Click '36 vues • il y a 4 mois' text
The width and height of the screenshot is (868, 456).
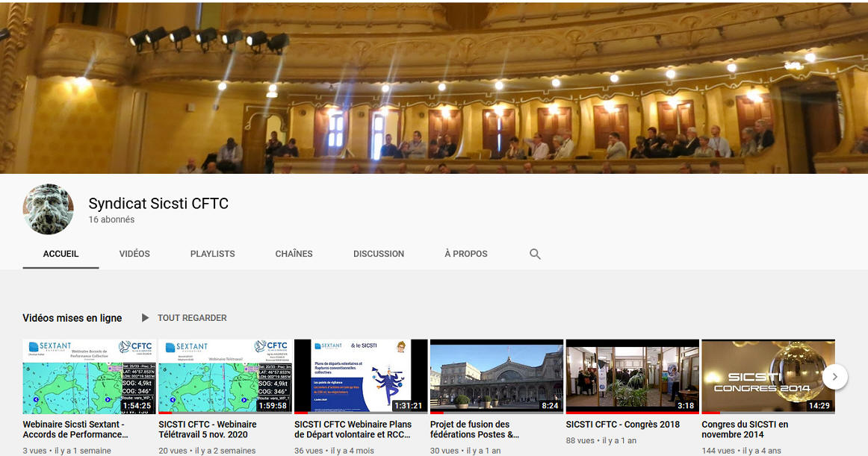335,451
